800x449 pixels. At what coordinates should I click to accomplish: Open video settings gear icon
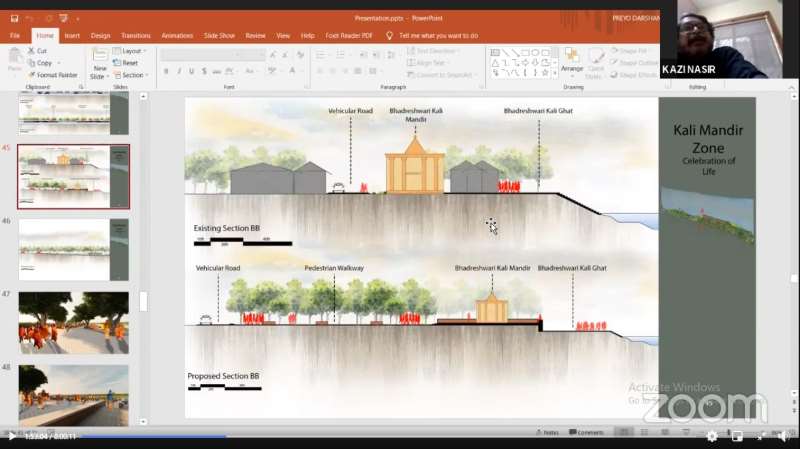[x=712, y=436]
